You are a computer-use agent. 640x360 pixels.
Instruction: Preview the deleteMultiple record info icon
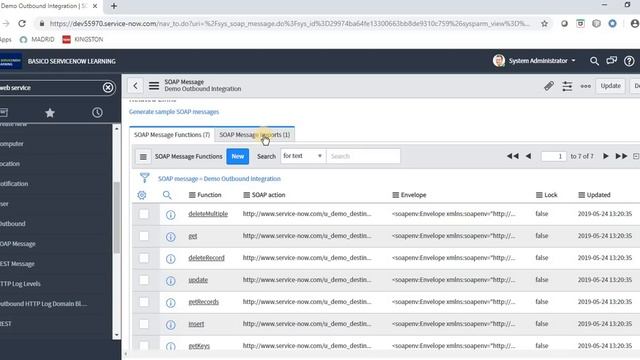[x=171, y=214]
